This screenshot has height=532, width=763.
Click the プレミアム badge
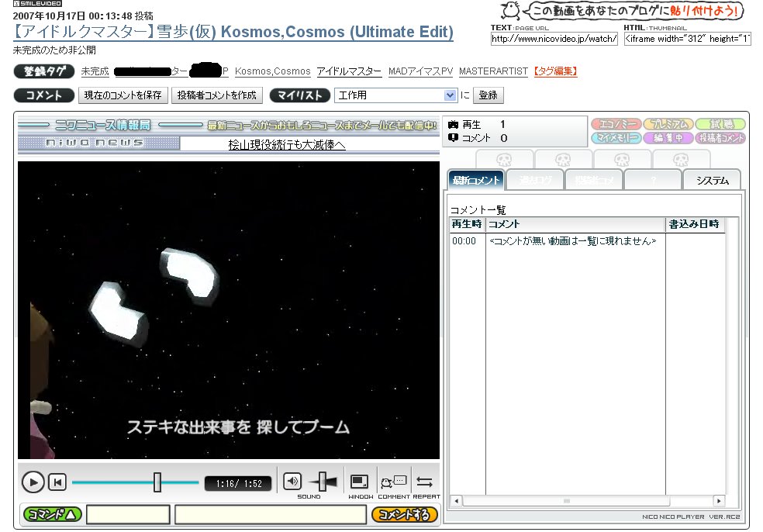click(668, 124)
